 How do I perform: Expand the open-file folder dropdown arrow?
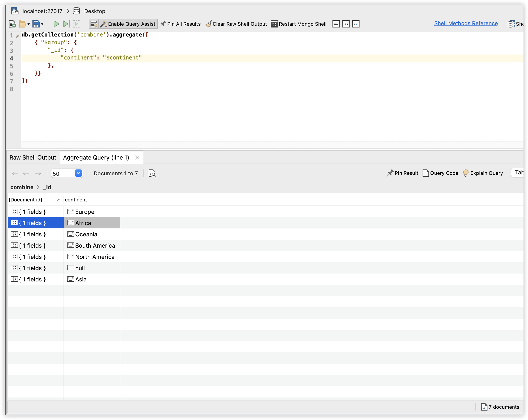29,24
